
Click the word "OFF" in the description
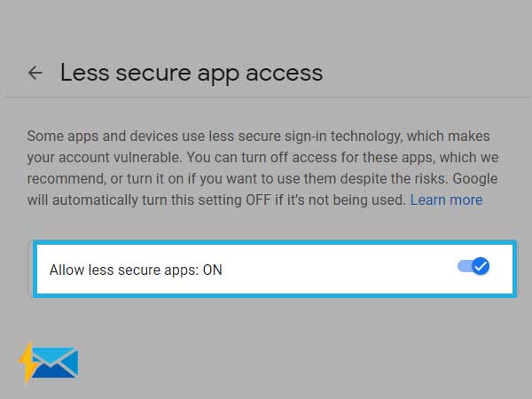pos(258,200)
